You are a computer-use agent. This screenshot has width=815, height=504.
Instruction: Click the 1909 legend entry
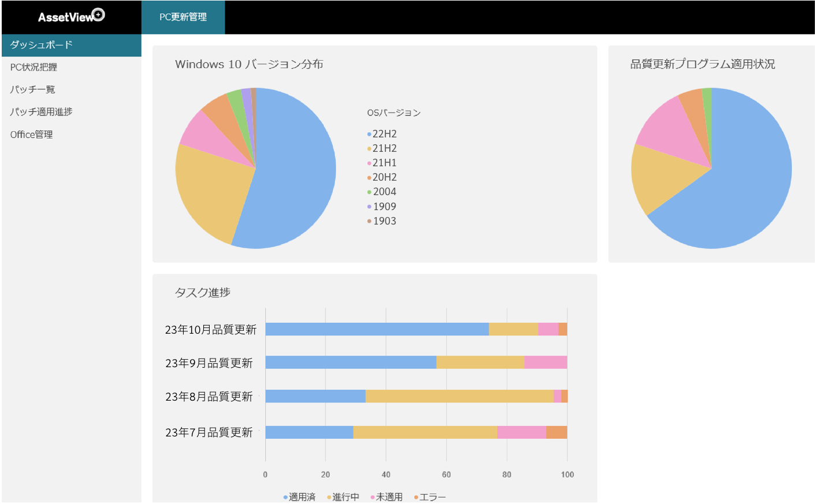click(382, 207)
